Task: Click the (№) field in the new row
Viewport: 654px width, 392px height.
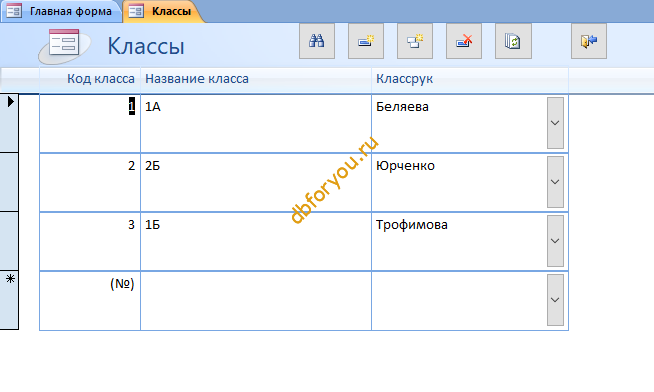Action: click(x=90, y=300)
